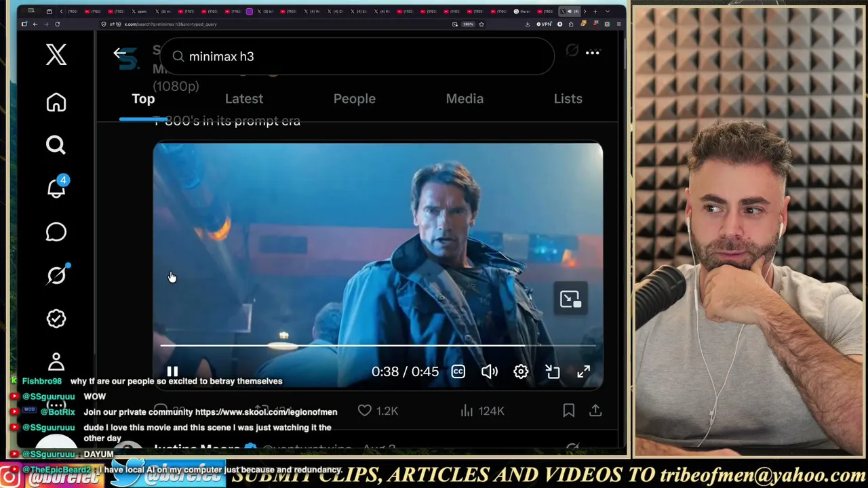Open a new browser tab with plus
The image size is (868, 488).
click(595, 12)
